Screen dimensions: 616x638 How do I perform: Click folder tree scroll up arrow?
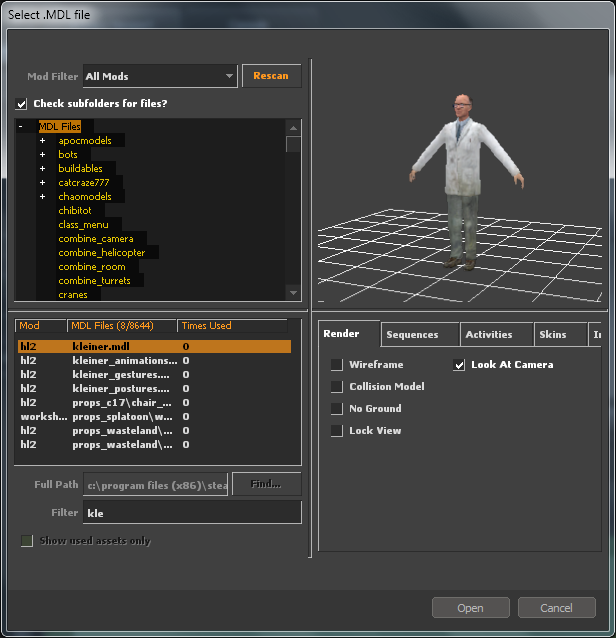(x=293, y=128)
